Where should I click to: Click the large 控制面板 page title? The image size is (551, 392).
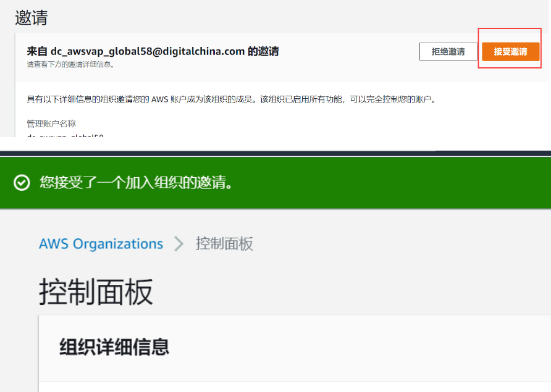tap(96, 292)
